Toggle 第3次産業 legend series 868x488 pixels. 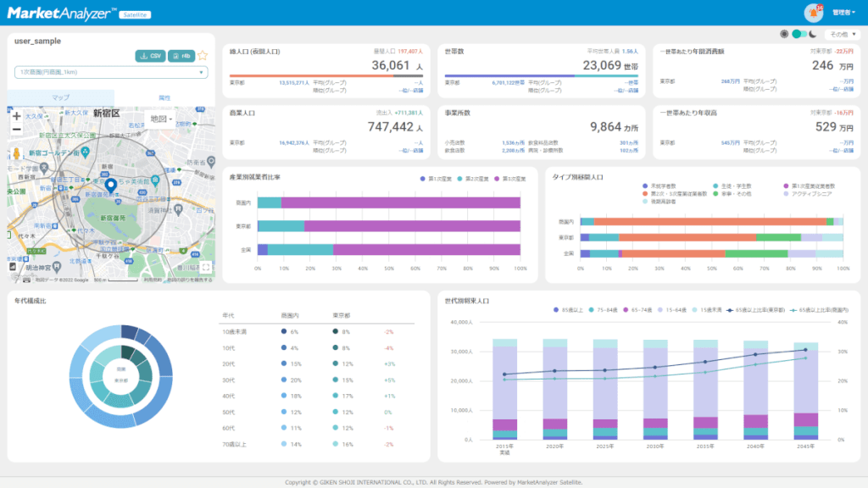click(509, 179)
